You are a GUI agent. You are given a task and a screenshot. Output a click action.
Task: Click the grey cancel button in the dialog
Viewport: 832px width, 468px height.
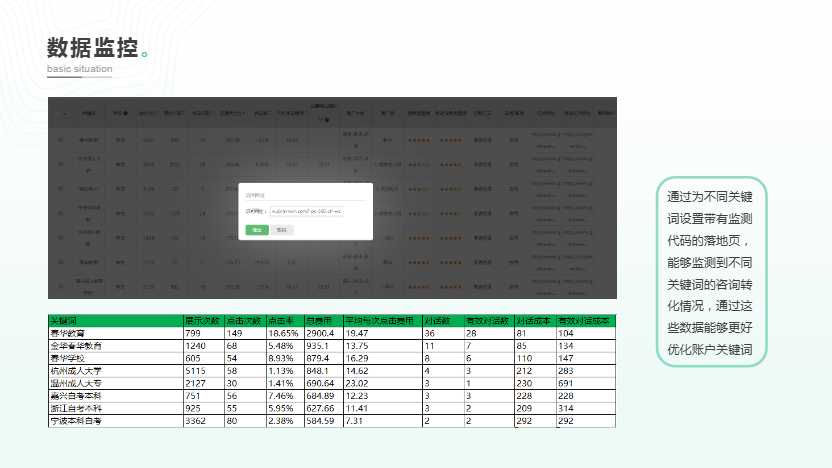coord(282,230)
